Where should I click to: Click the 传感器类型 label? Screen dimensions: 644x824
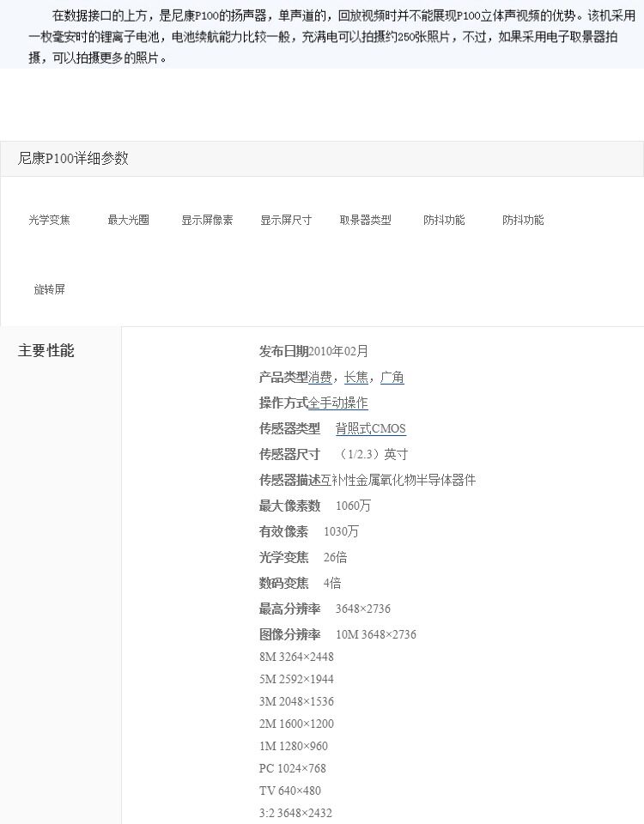[289, 429]
